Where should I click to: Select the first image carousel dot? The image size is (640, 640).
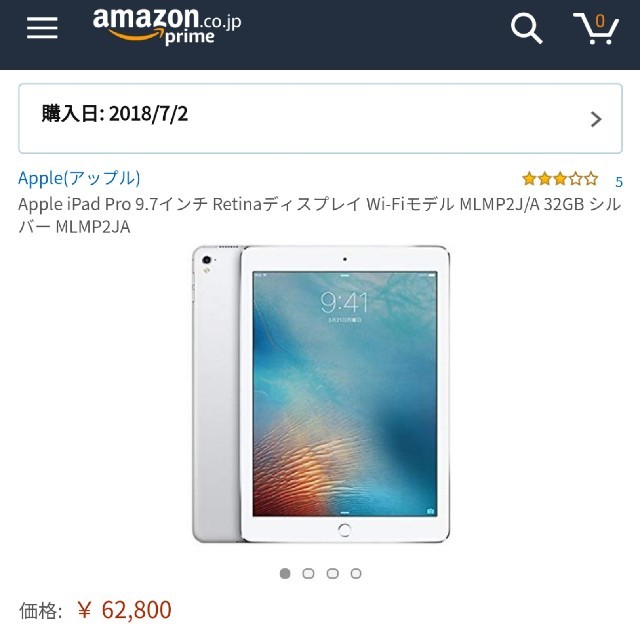tap(285, 573)
